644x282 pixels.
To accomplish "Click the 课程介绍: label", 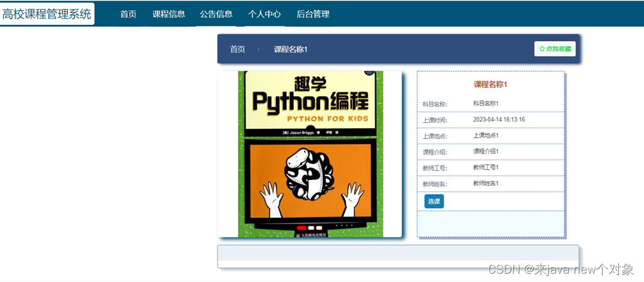I will pyautogui.click(x=435, y=153).
